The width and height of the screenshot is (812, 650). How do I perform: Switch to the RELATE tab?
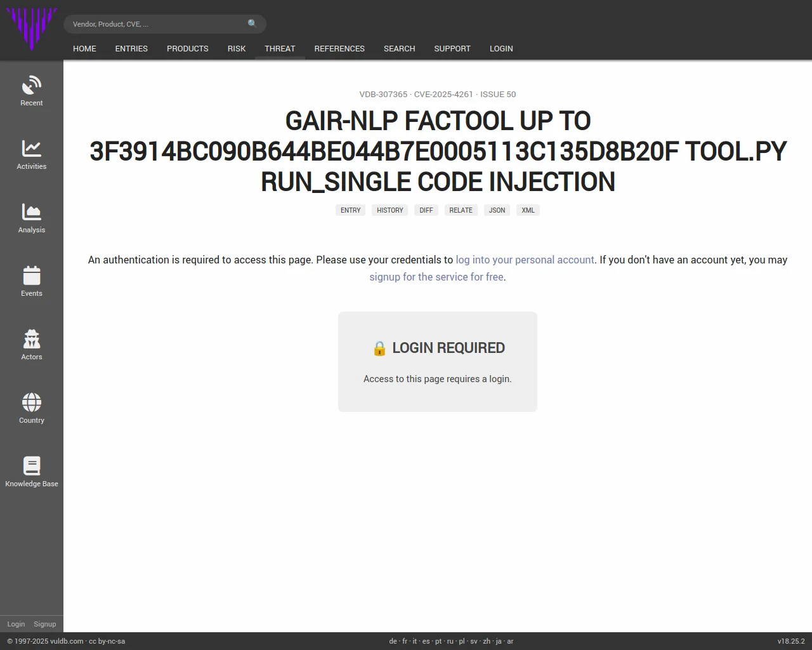pyautogui.click(x=461, y=210)
